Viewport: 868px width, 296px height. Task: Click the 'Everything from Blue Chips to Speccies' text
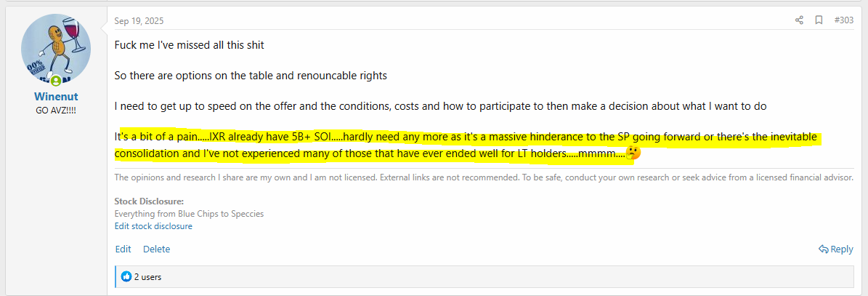tap(189, 214)
